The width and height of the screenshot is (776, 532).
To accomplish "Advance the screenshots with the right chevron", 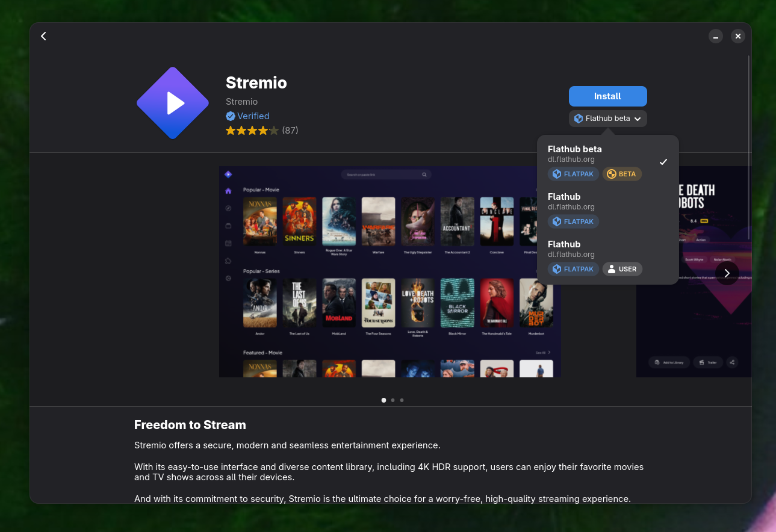I will (727, 273).
